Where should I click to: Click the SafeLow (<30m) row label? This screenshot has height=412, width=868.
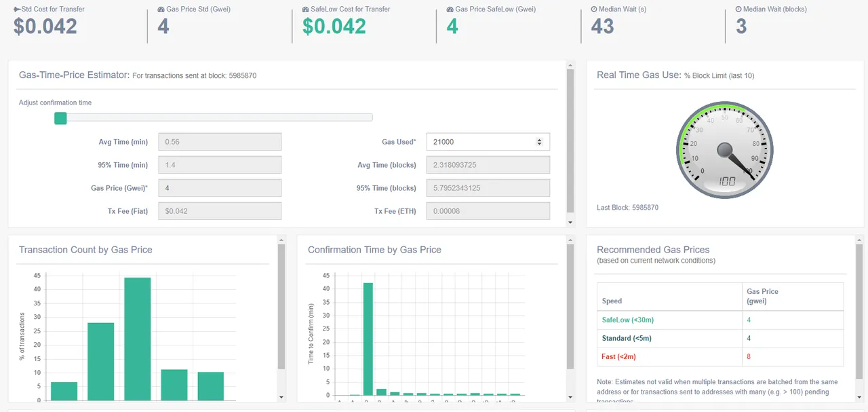tap(627, 320)
